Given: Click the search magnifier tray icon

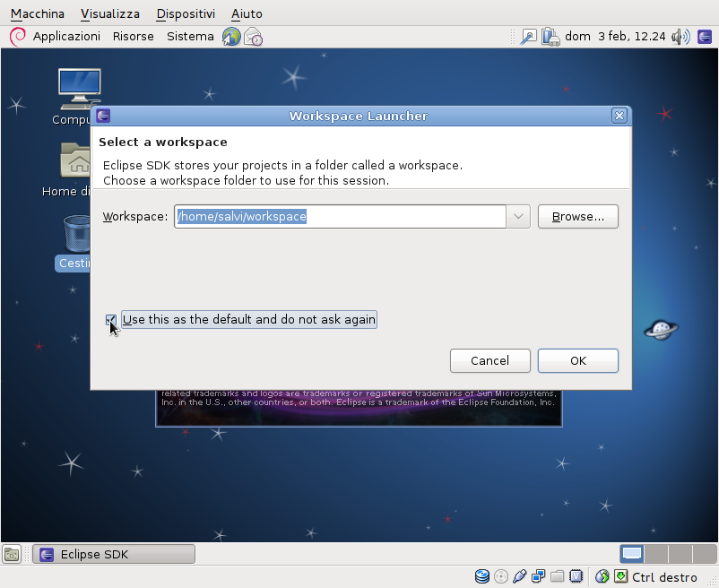Looking at the screenshot, I should [528, 37].
